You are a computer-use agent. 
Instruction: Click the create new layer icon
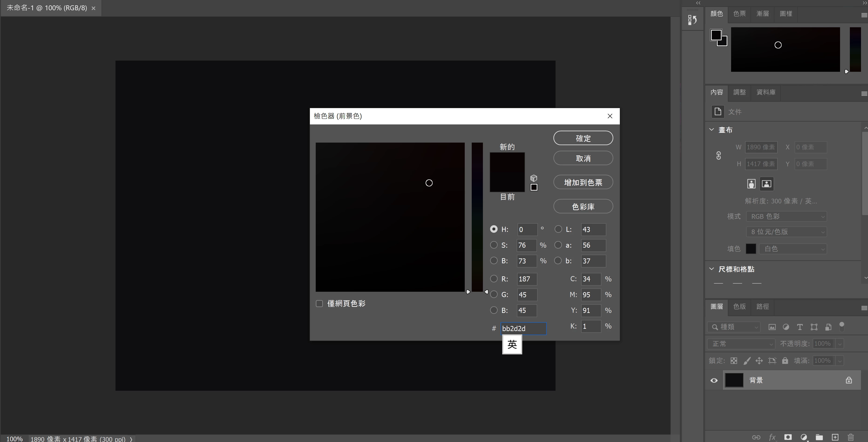835,437
